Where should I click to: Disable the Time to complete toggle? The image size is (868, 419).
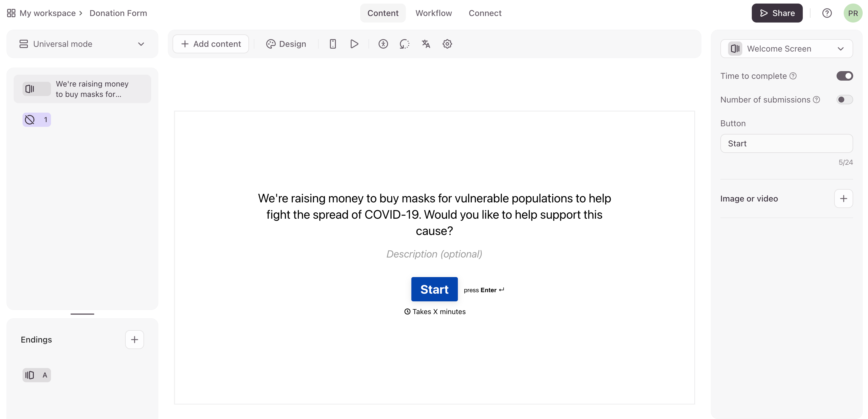coord(844,76)
